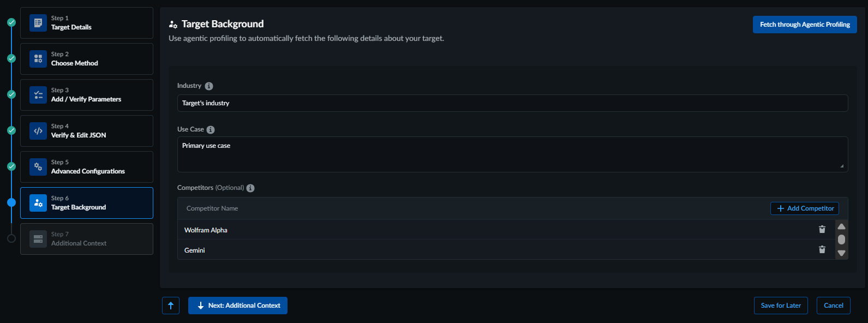Open Step 3 Add / Verify Parameters
Image resolution: width=868 pixels, height=323 pixels.
pos(87,95)
